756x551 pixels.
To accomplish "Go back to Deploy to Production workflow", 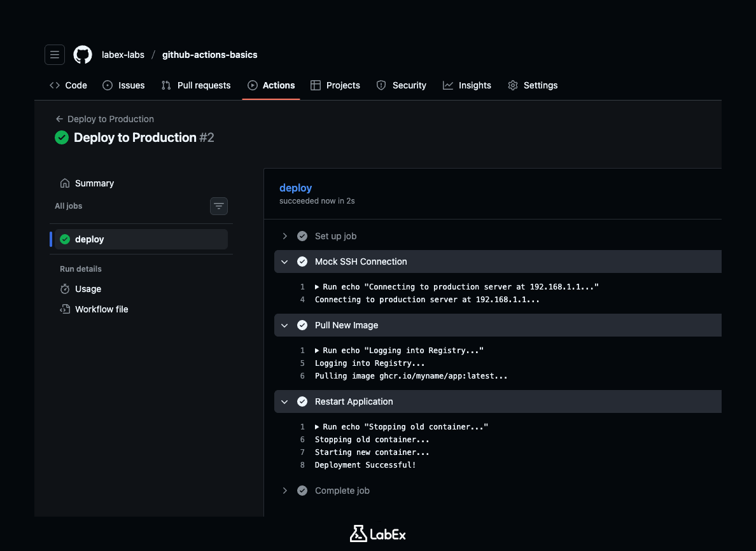I will point(105,119).
